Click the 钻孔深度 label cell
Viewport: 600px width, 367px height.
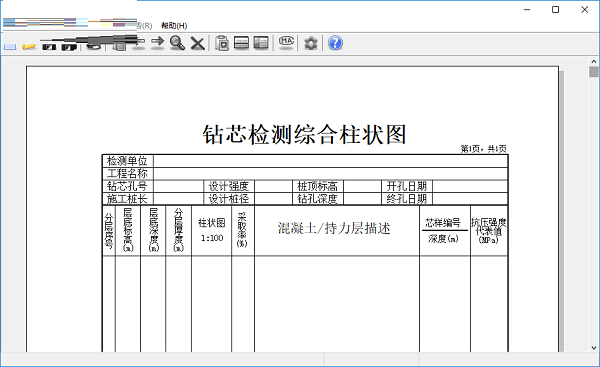(318, 199)
